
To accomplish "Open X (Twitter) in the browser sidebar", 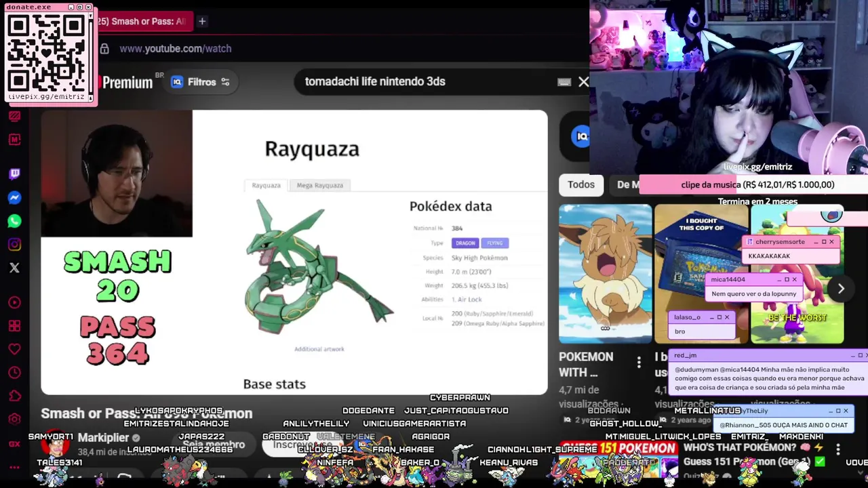I will 14,268.
